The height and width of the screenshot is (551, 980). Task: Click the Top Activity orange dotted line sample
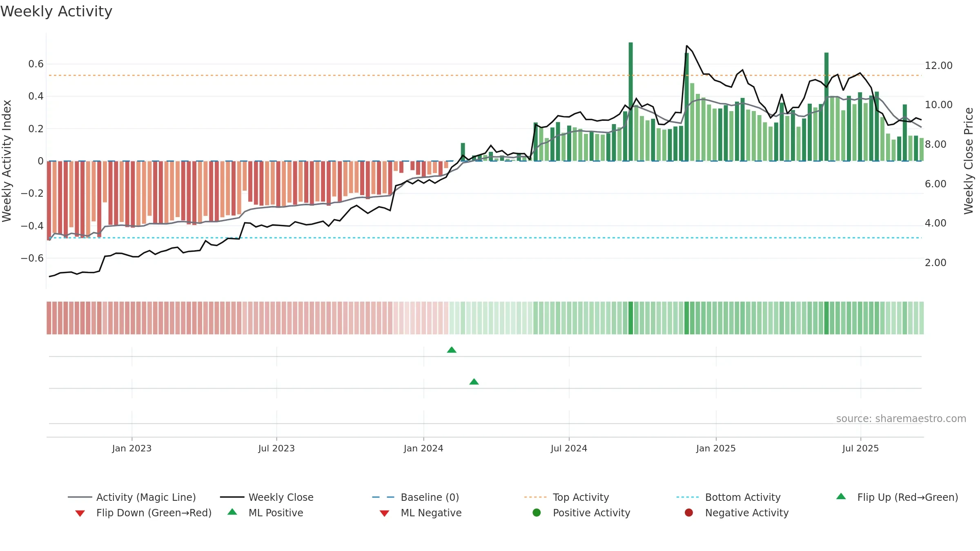point(535,497)
